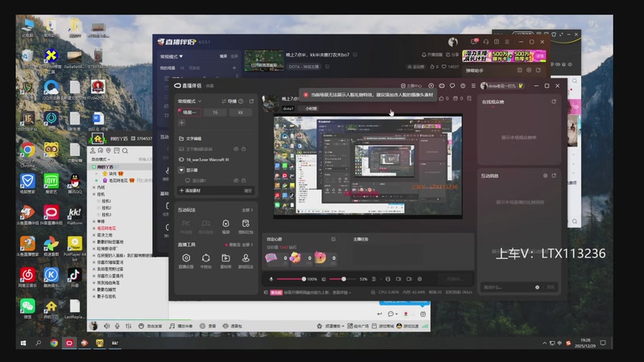
Task: Add a new scene with the plus icon
Action: (182, 123)
